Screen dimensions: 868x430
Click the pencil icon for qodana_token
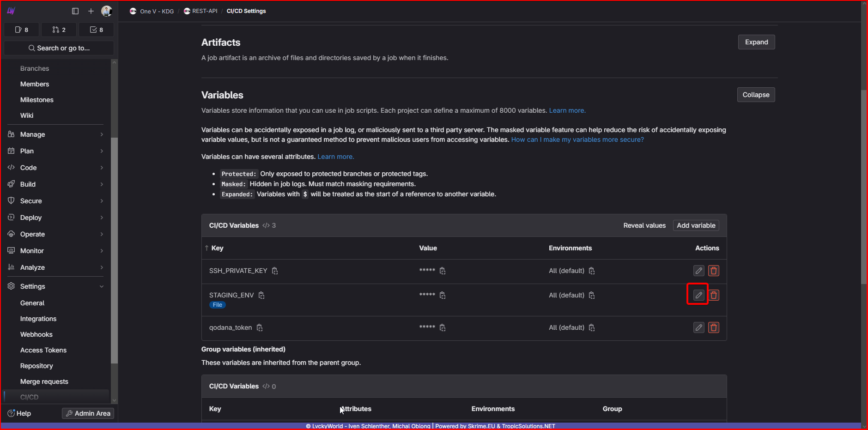click(698, 327)
